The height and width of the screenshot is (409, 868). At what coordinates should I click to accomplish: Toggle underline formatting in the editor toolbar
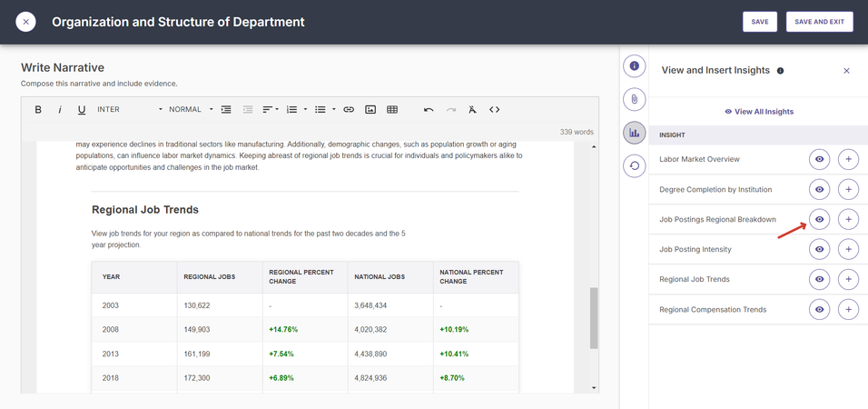[82, 110]
